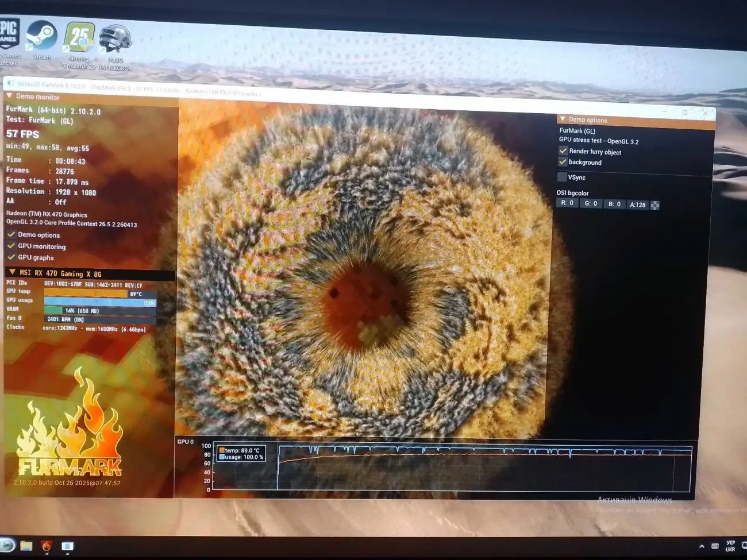Click the R: 0 color field
The height and width of the screenshot is (560, 747).
[x=567, y=203]
